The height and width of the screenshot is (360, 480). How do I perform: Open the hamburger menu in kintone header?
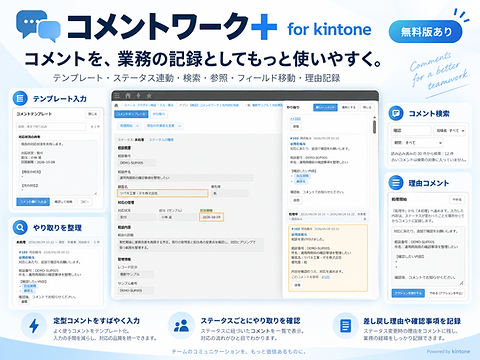click(117, 96)
